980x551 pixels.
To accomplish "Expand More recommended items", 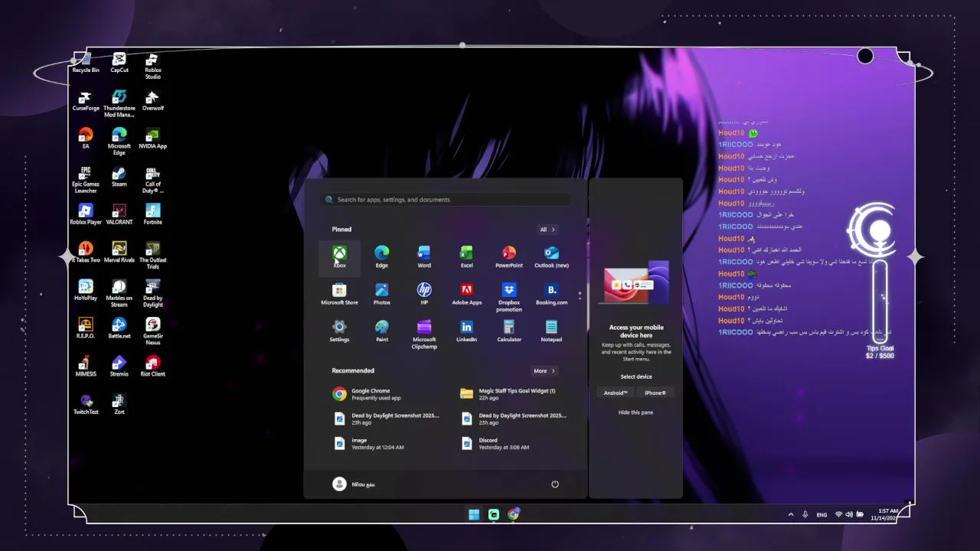I will pos(544,370).
